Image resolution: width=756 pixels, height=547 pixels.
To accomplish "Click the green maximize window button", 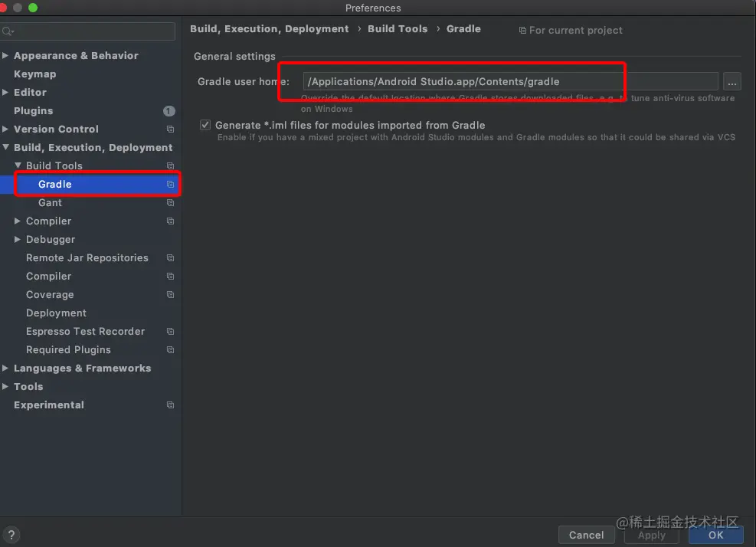I will click(x=33, y=7).
